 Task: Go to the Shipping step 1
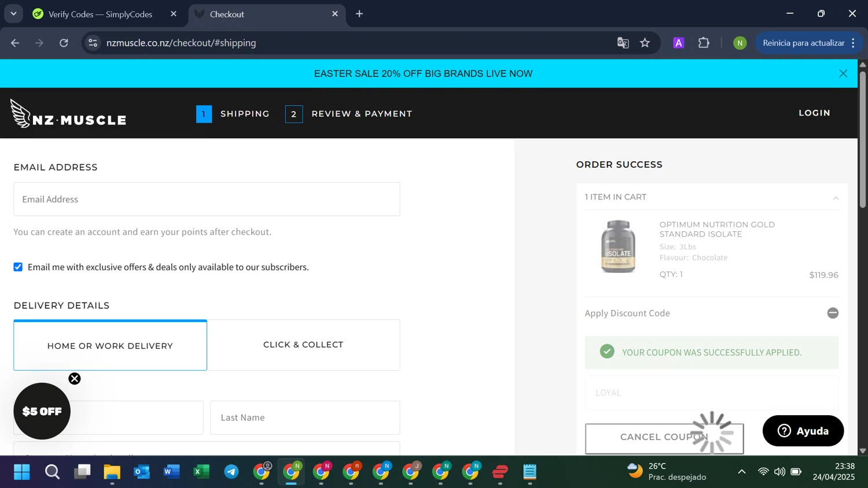pyautogui.click(x=233, y=114)
